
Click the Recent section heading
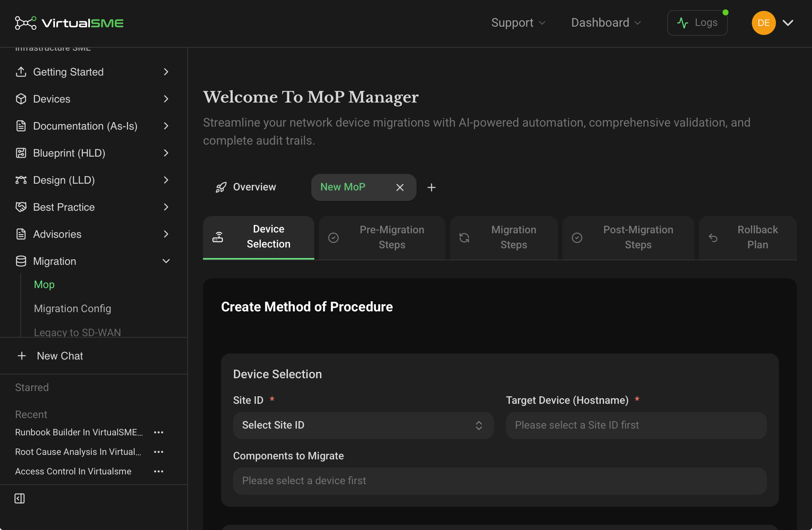click(x=31, y=414)
